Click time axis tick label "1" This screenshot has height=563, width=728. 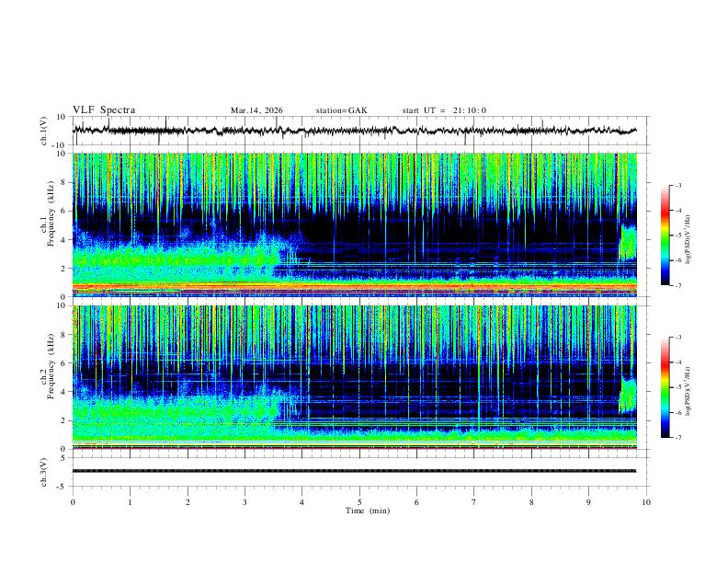point(130,502)
